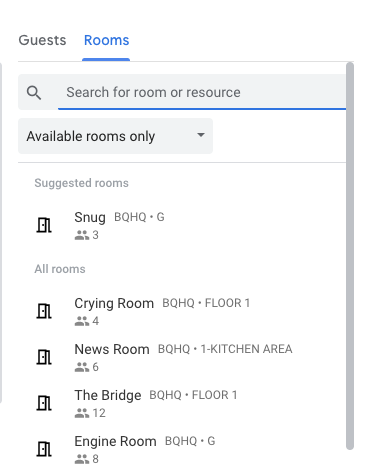Click the capacity icon under News Room
The image size is (370, 468).
click(82, 367)
